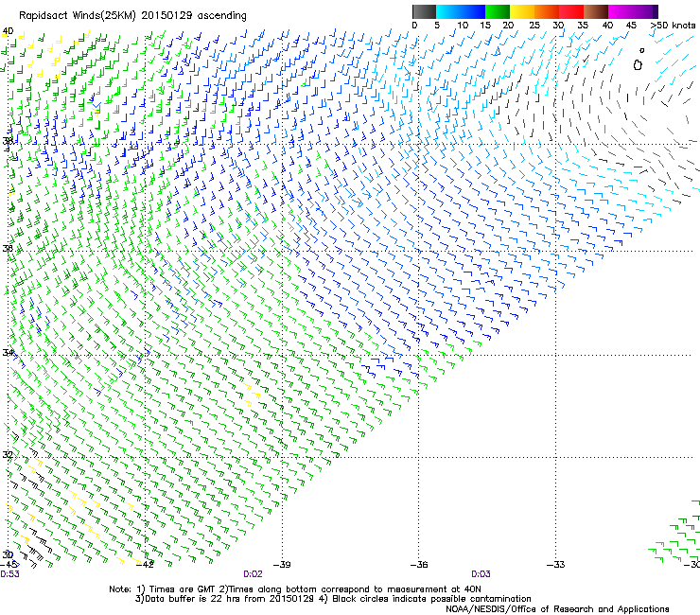
Task: Click the longitude label '-36'
Action: click(419, 565)
